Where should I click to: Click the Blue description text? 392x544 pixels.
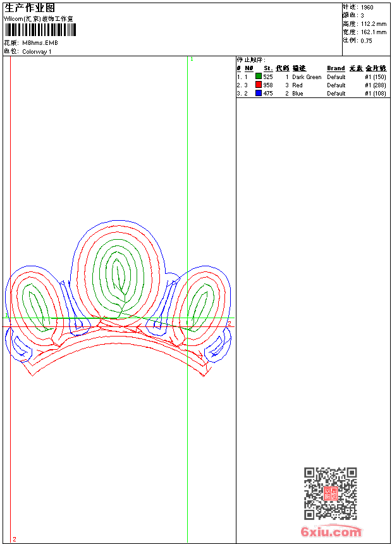(x=298, y=94)
